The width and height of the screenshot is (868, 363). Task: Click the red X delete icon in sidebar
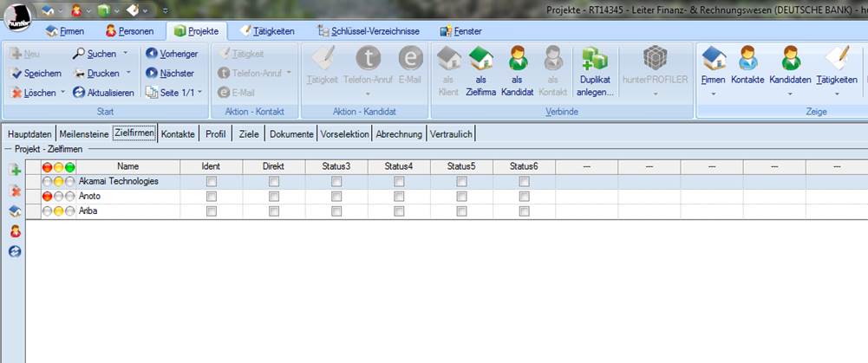click(x=15, y=191)
